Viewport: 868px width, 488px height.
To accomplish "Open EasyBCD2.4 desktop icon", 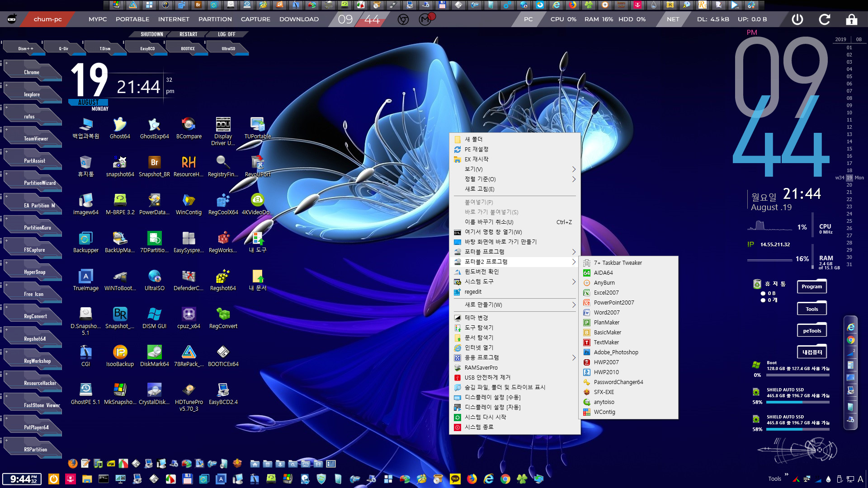I will click(x=223, y=394).
